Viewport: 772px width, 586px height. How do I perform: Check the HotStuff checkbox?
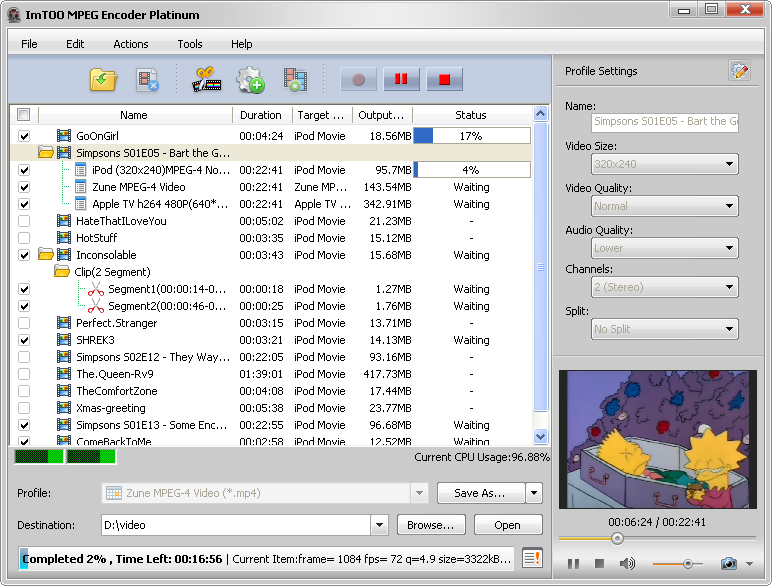coord(24,238)
